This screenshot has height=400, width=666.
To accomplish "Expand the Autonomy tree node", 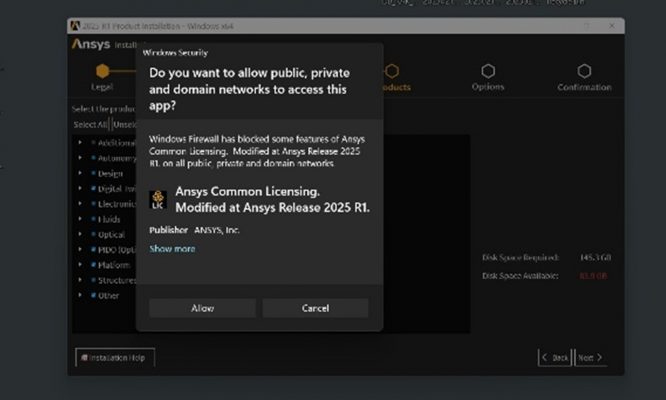I will (x=80, y=158).
